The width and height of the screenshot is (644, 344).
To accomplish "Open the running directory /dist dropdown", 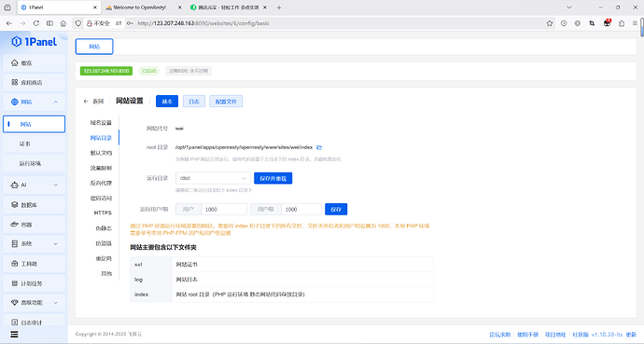I will pyautogui.click(x=213, y=178).
